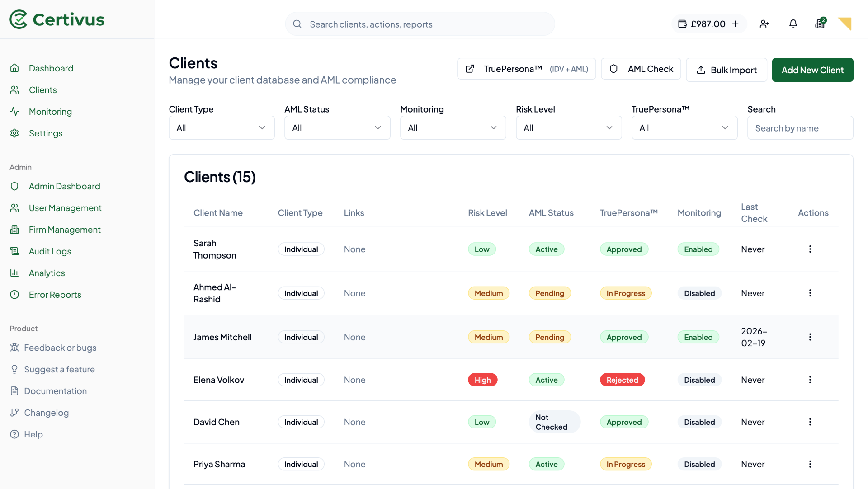Image resolution: width=868 pixels, height=489 pixels.
Task: Open Audit Logs page
Action: click(50, 251)
